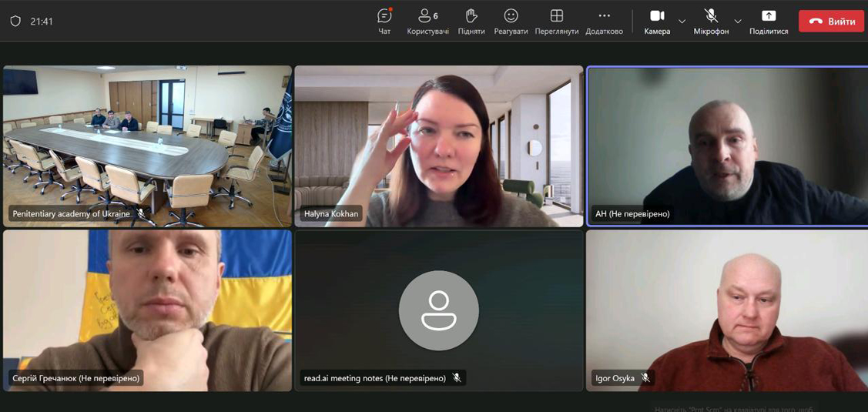Expand microphone options dropdown arrow

pyautogui.click(x=738, y=22)
